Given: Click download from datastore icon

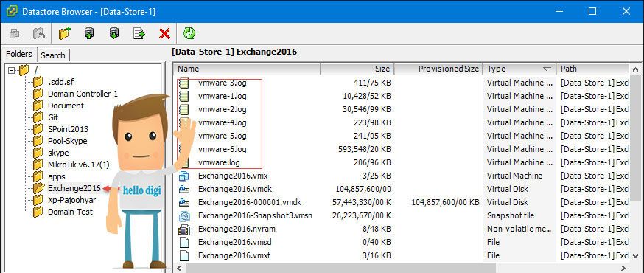Looking at the screenshot, I should coord(114,33).
